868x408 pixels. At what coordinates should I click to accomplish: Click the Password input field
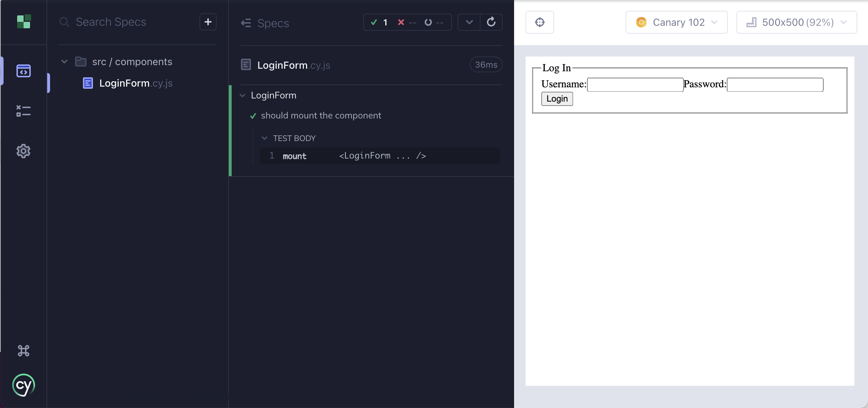pos(775,84)
